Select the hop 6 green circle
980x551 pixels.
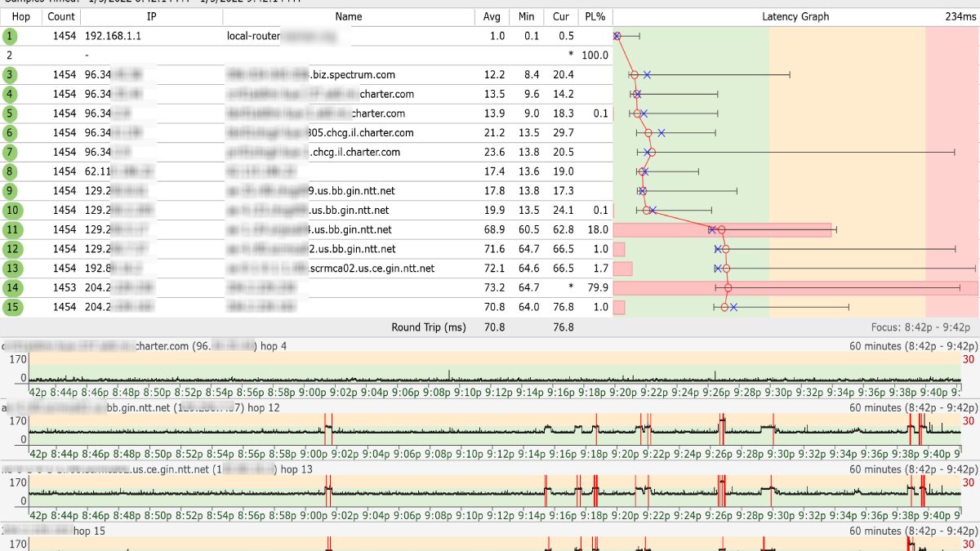pos(9,133)
